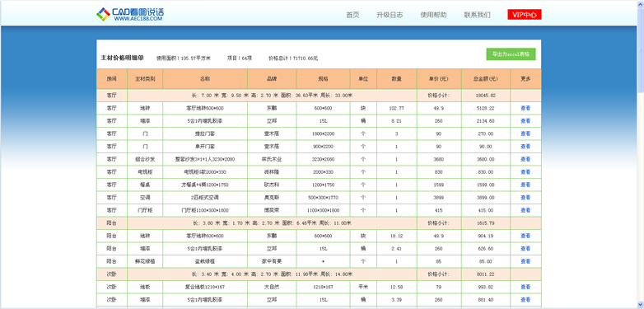Click 查看 for the 电视柜 row
The image size is (644, 309).
(x=525, y=172)
